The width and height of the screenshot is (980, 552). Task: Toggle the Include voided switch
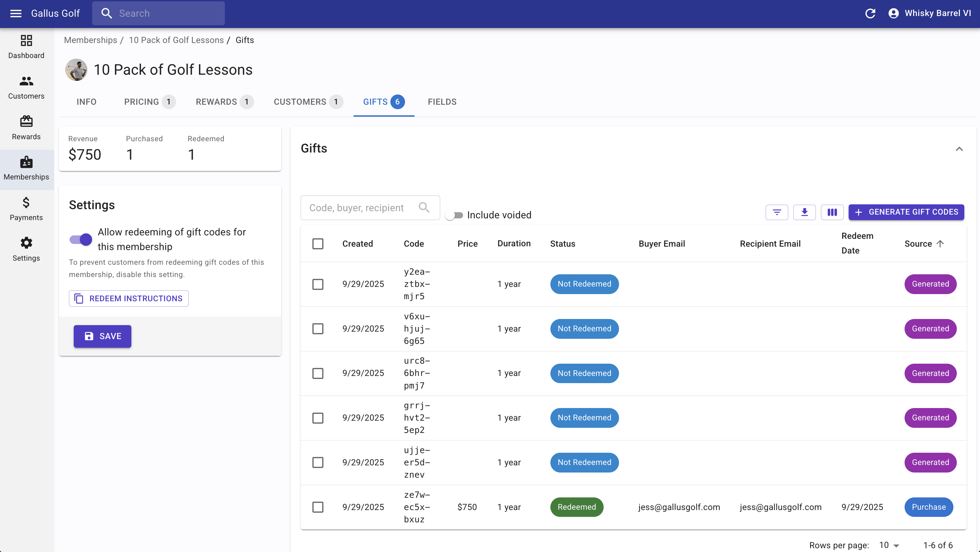[454, 215]
